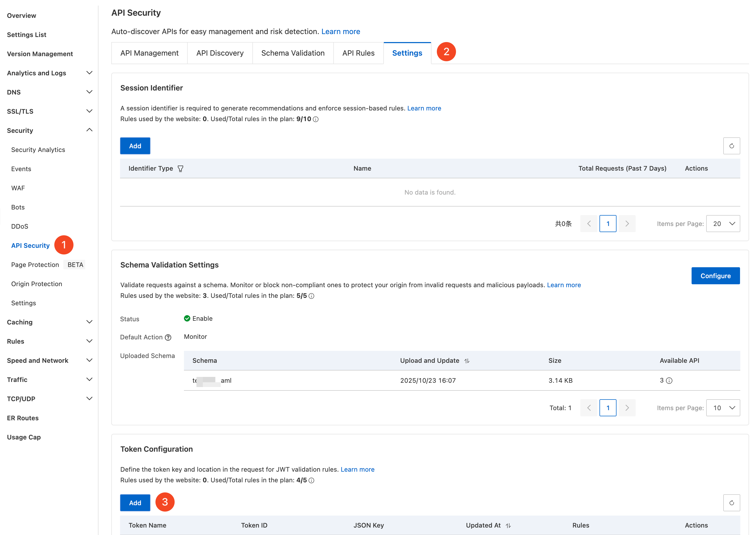Open the Schema Validation tab
This screenshot has width=756, height=535.
[293, 53]
